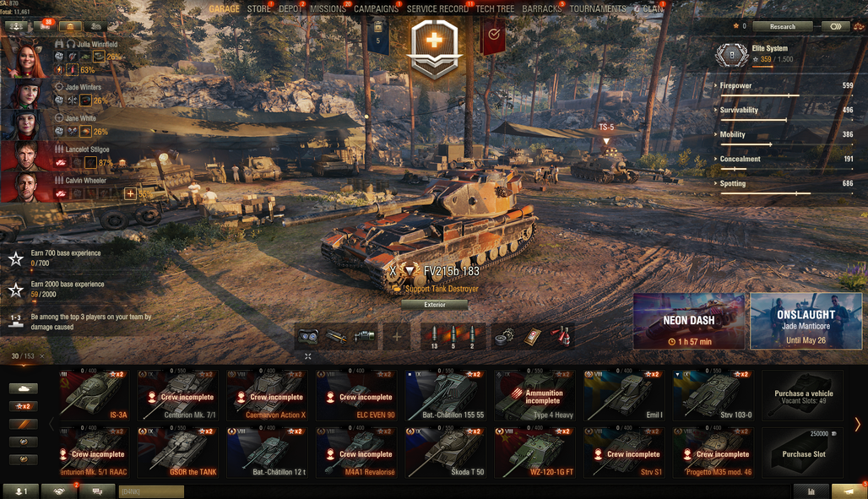Click the empty plus equipment slot
This screenshot has height=499, width=868.
[396, 336]
